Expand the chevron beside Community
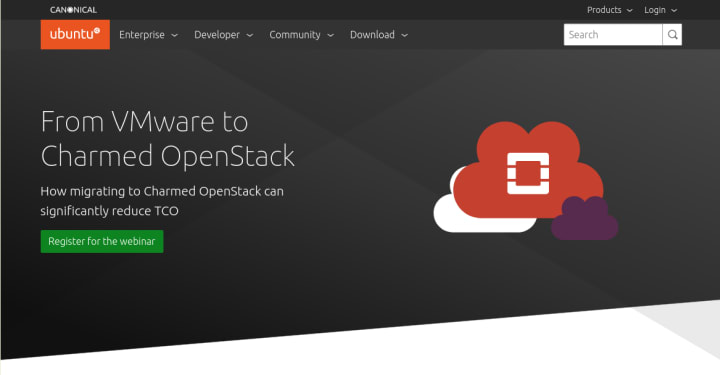Screen dimensions: 720x375 point(331,35)
